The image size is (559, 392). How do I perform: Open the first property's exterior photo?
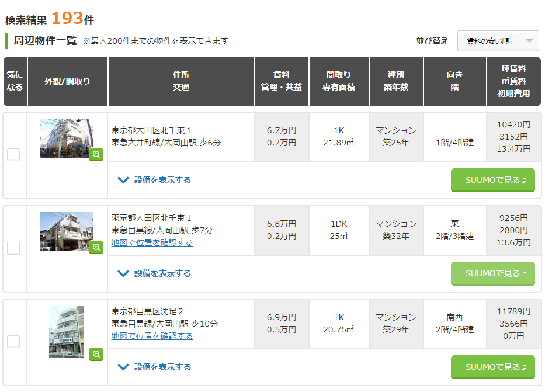coord(65,138)
